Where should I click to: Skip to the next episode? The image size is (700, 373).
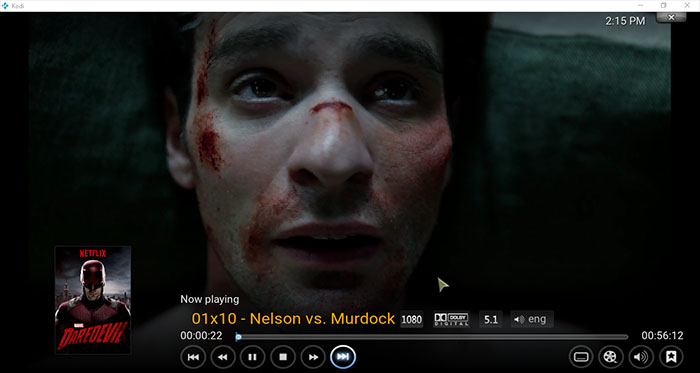[343, 357]
